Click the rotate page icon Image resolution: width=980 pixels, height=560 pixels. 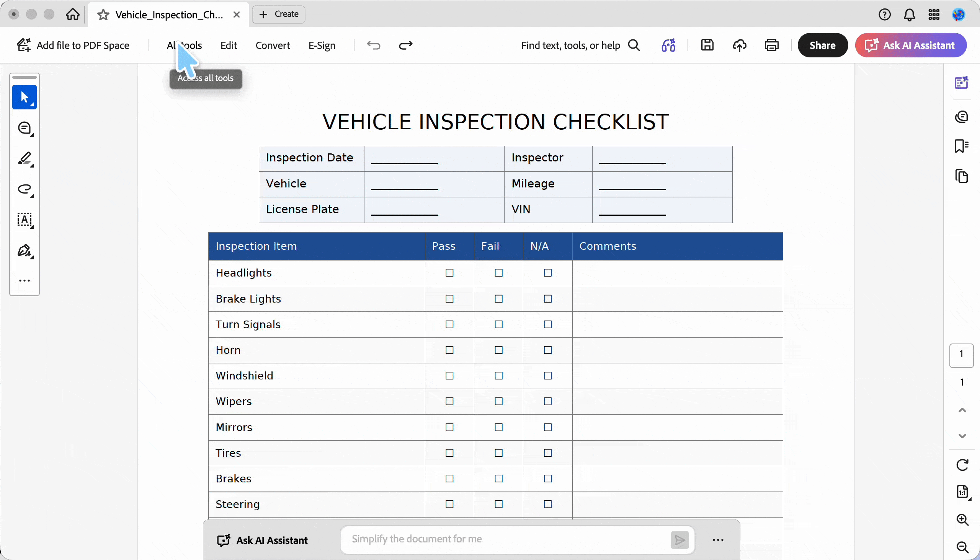(x=962, y=465)
